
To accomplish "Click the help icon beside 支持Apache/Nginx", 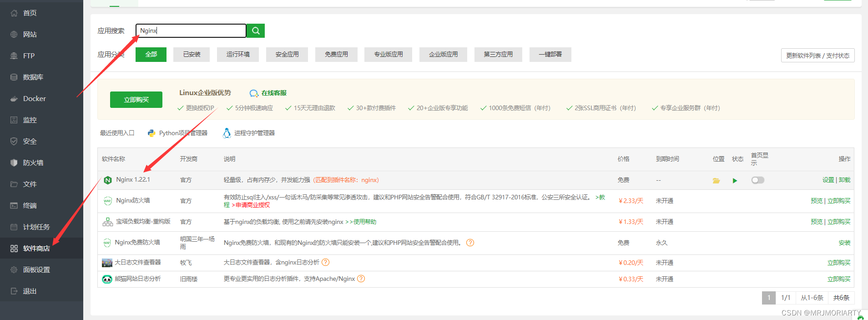I will click(x=361, y=279).
